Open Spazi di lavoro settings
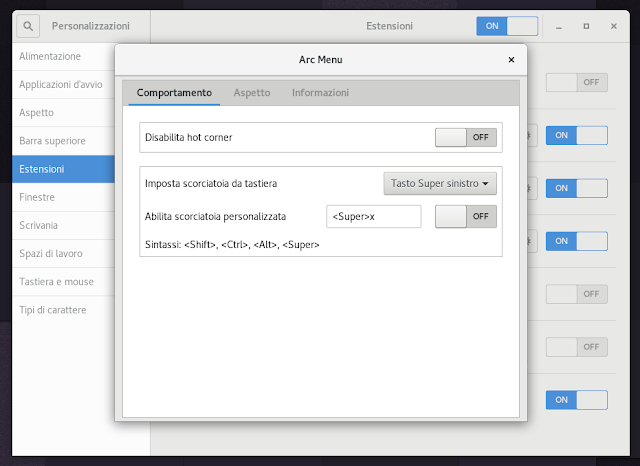The height and width of the screenshot is (466, 640). (63, 253)
